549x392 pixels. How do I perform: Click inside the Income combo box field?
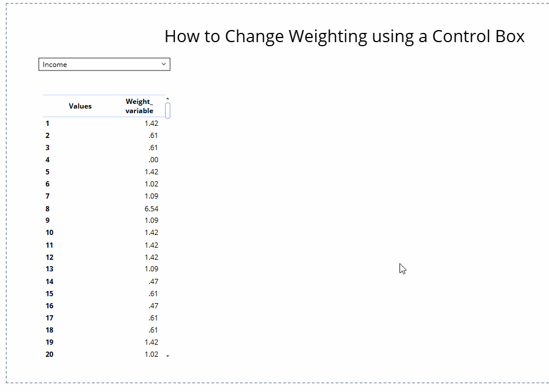tap(92, 64)
